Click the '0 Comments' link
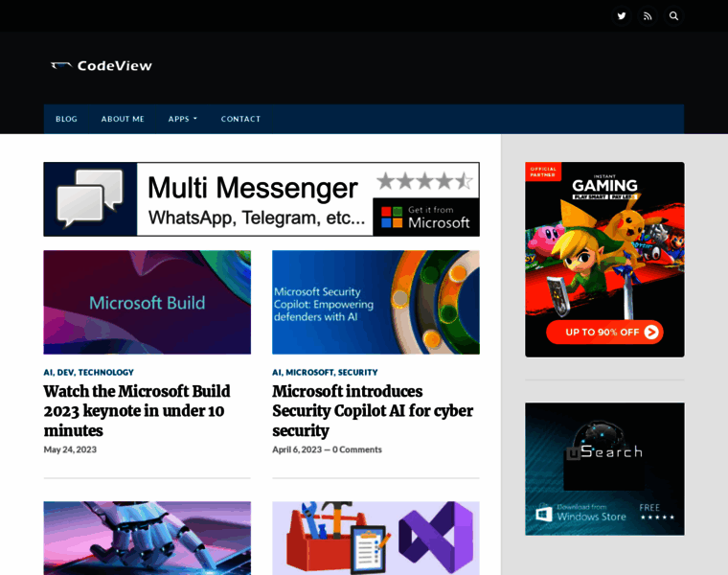728x575 pixels. pyautogui.click(x=357, y=449)
